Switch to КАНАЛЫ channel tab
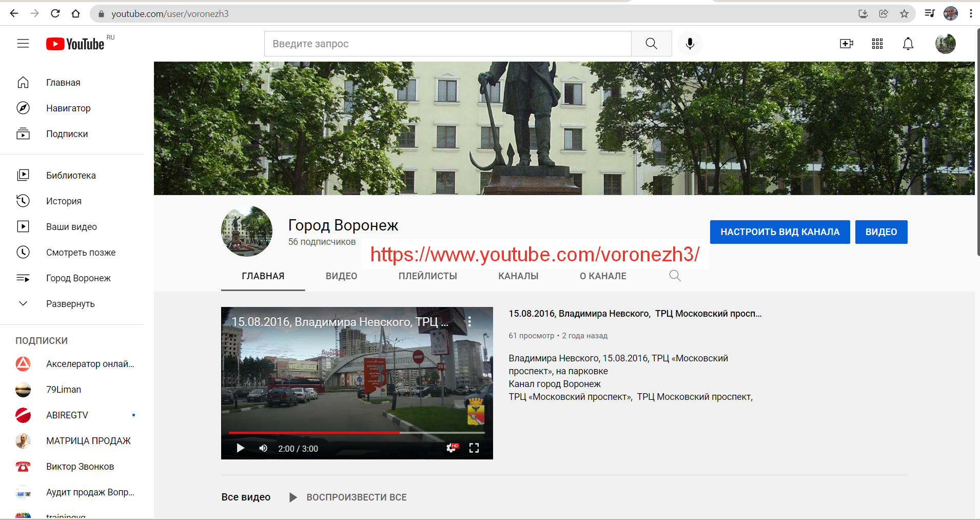The image size is (980, 520). [518, 276]
